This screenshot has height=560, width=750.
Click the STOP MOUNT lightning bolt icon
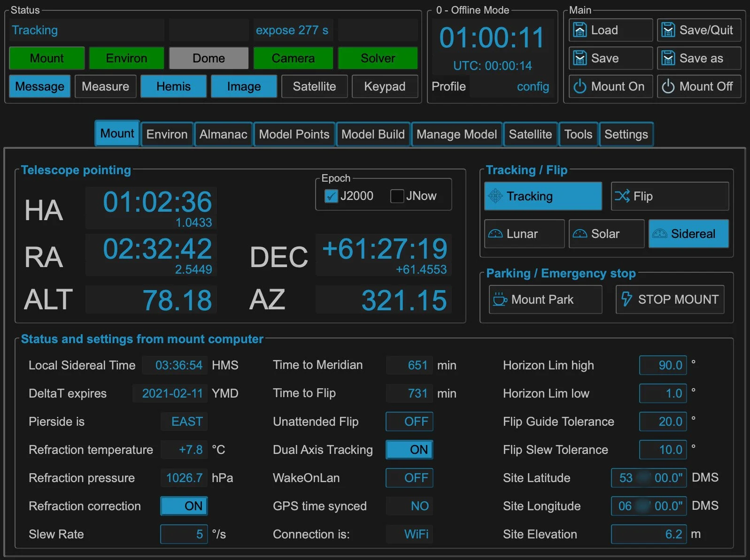click(x=626, y=299)
